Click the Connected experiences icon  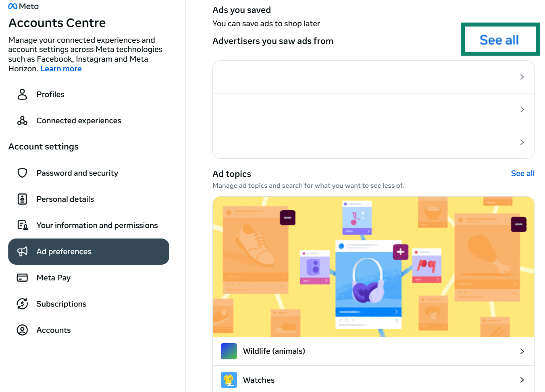(22, 120)
